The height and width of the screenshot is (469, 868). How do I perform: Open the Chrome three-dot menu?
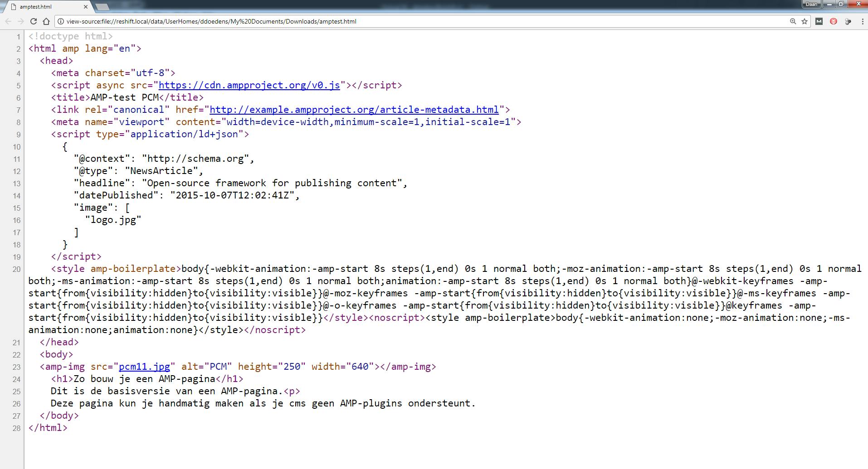(863, 21)
